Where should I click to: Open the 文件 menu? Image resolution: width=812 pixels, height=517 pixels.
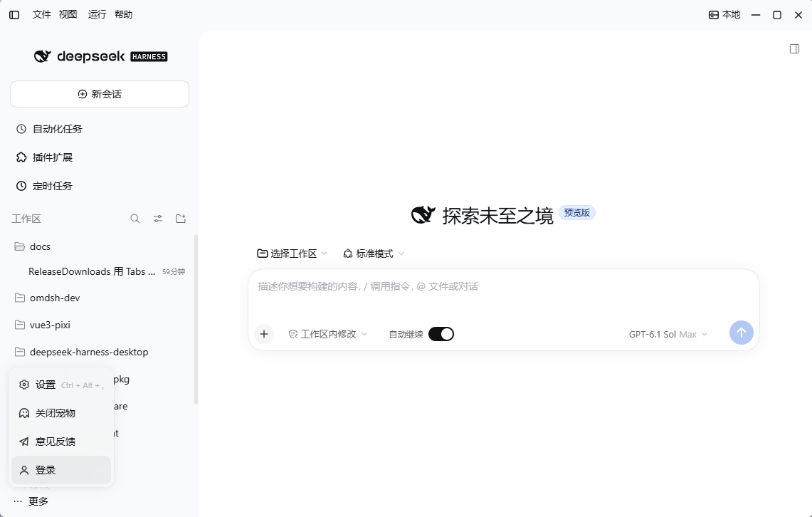pos(41,14)
